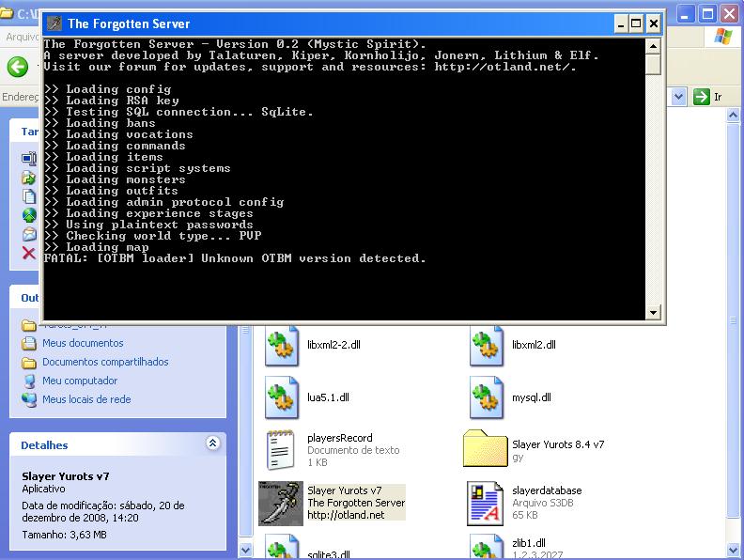Click the red X delete task icon
This screenshot has height=560, width=744.
click(x=29, y=253)
